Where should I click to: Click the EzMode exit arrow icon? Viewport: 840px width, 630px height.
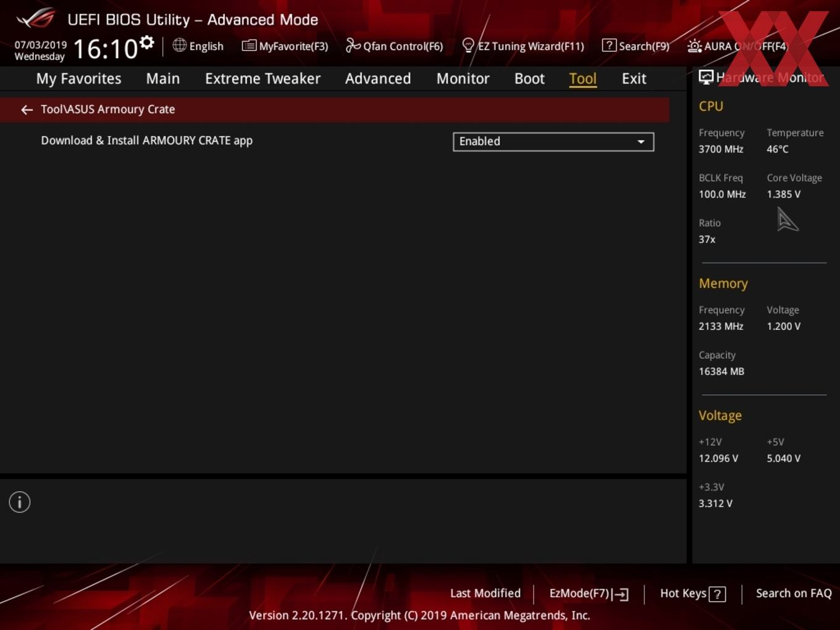coord(621,594)
